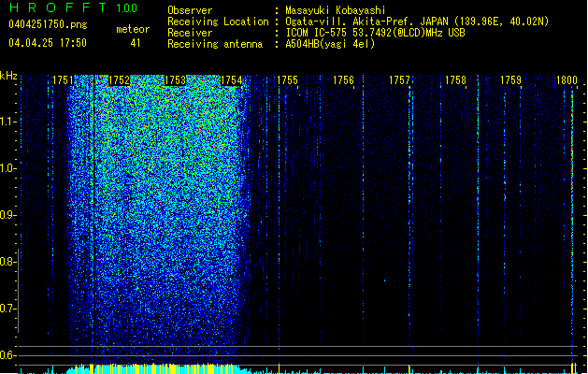Click the 1751 time marker
Screen dimensions: 588x374
[x=63, y=80]
